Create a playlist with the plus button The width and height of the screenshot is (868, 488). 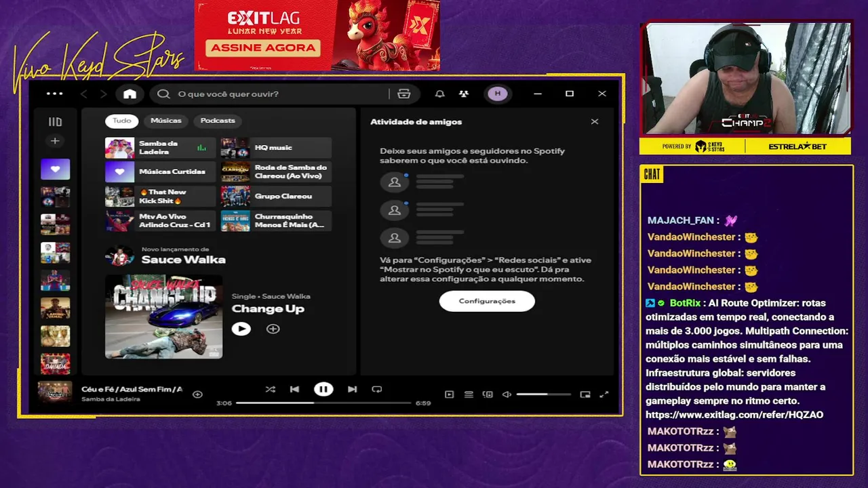click(x=55, y=141)
